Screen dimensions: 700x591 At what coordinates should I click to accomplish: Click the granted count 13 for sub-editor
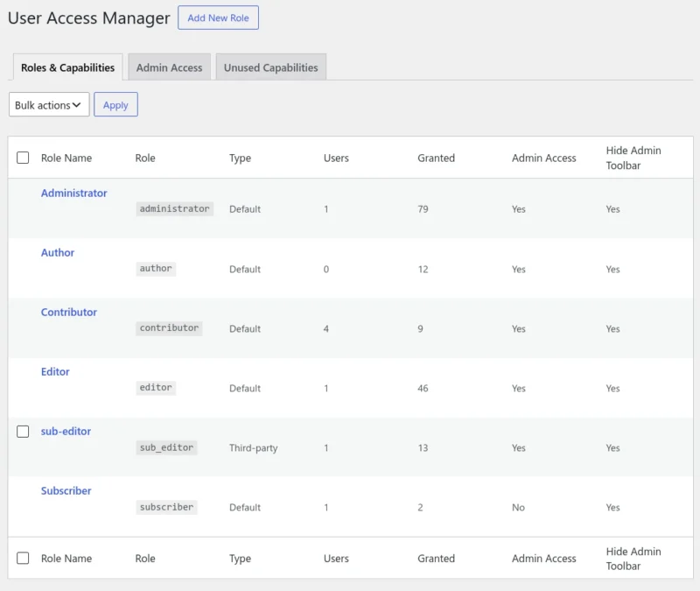coord(423,447)
